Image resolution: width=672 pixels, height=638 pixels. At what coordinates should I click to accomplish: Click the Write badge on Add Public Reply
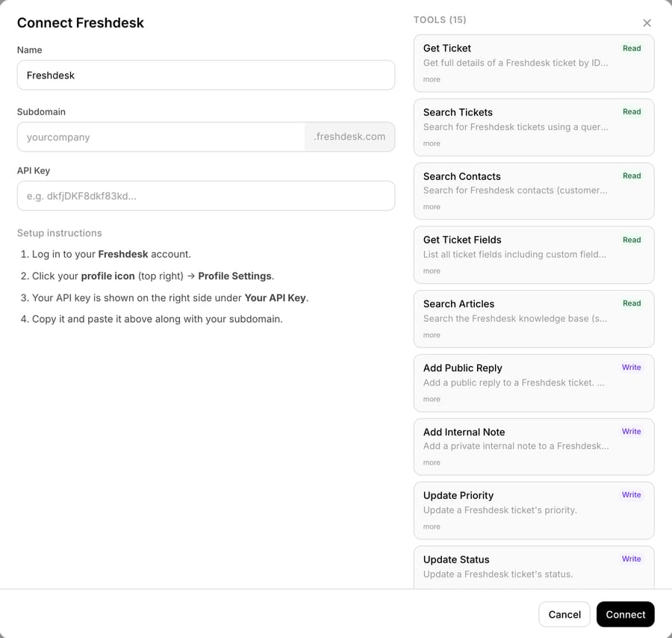631,368
